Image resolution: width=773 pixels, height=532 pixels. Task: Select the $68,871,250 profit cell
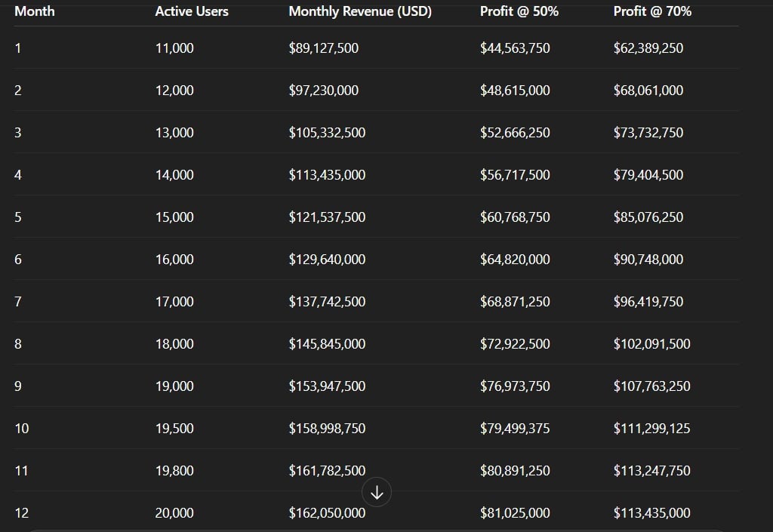[x=515, y=302]
